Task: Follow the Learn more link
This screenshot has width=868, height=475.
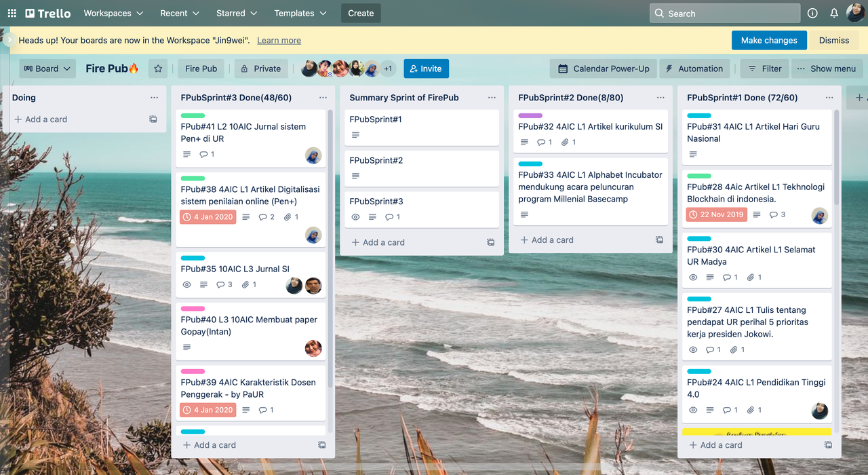Action: point(279,40)
